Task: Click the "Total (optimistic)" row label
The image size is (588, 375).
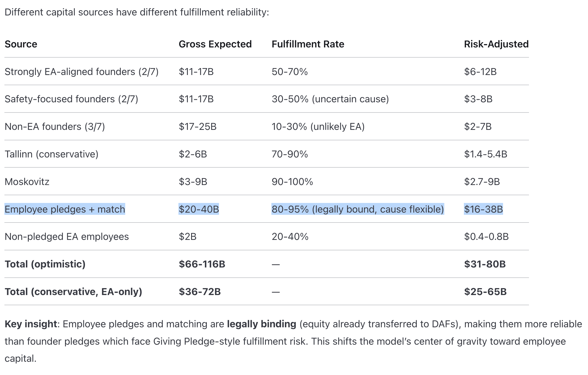Action: pos(45,264)
